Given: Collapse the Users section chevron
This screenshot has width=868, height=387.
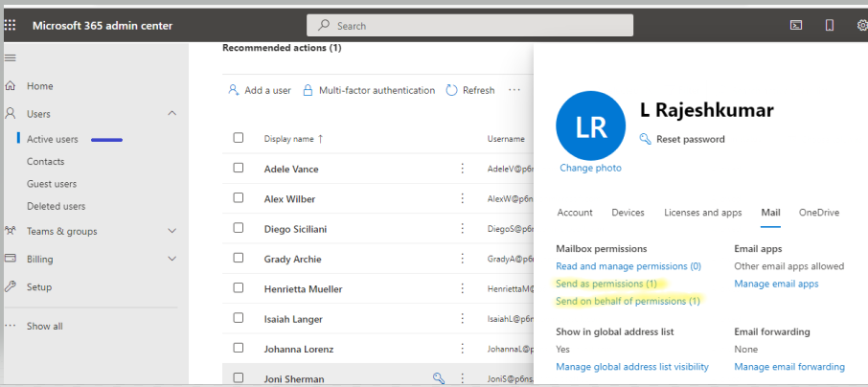Looking at the screenshot, I should (x=172, y=113).
